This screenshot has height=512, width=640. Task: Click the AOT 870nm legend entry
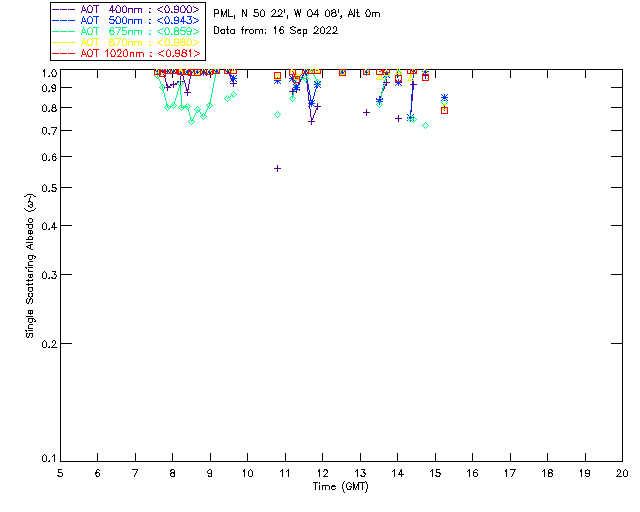(x=126, y=42)
